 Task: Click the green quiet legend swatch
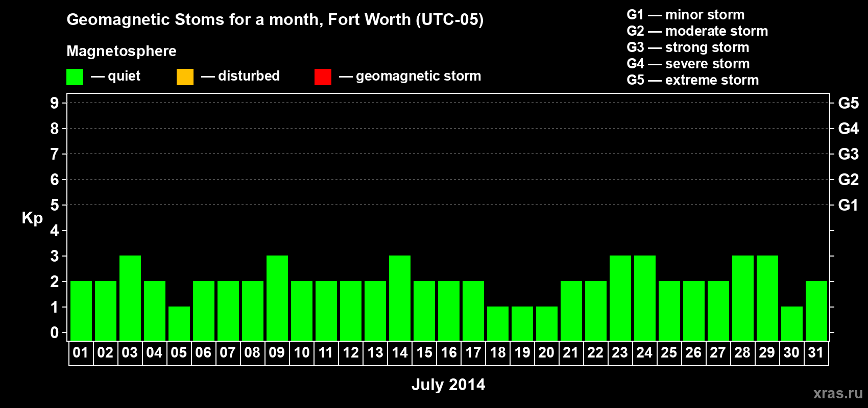[x=75, y=77]
